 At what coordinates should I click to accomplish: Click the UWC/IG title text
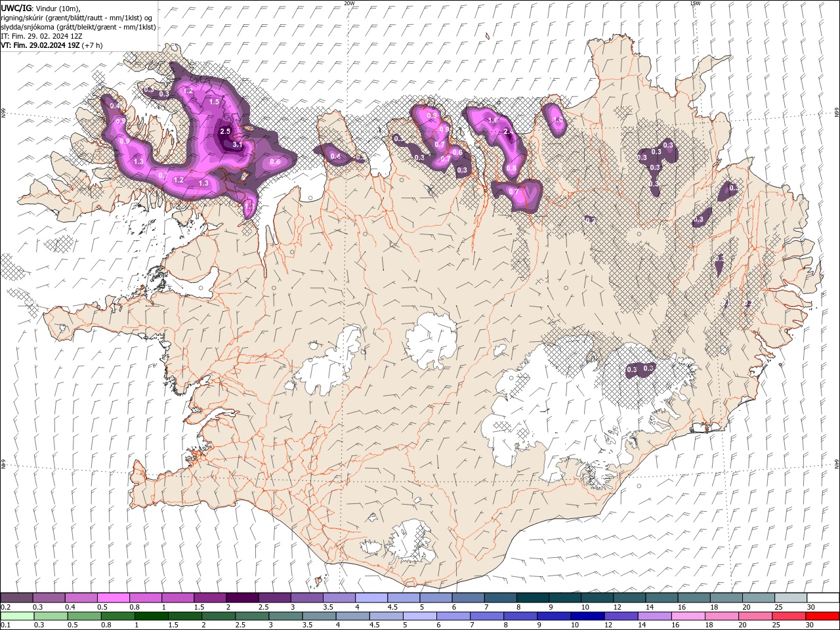click(16, 8)
